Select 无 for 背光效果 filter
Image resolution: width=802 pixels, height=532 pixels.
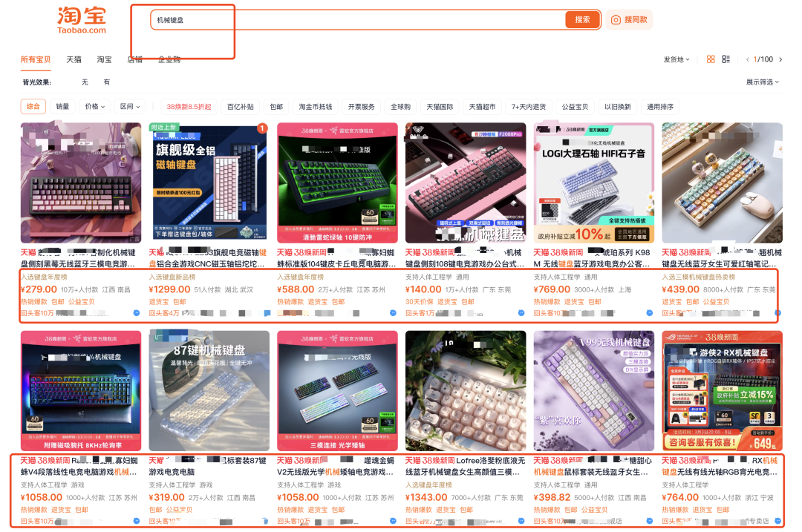(x=85, y=82)
